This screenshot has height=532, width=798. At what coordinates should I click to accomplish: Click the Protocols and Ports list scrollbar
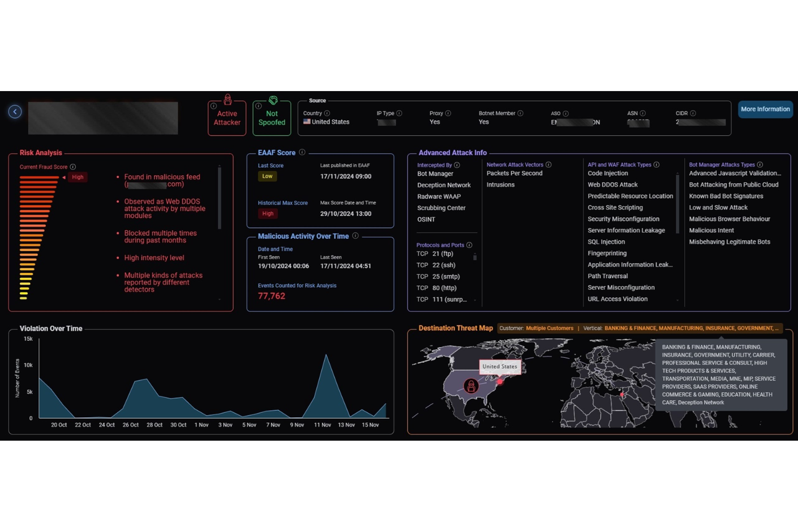475,258
